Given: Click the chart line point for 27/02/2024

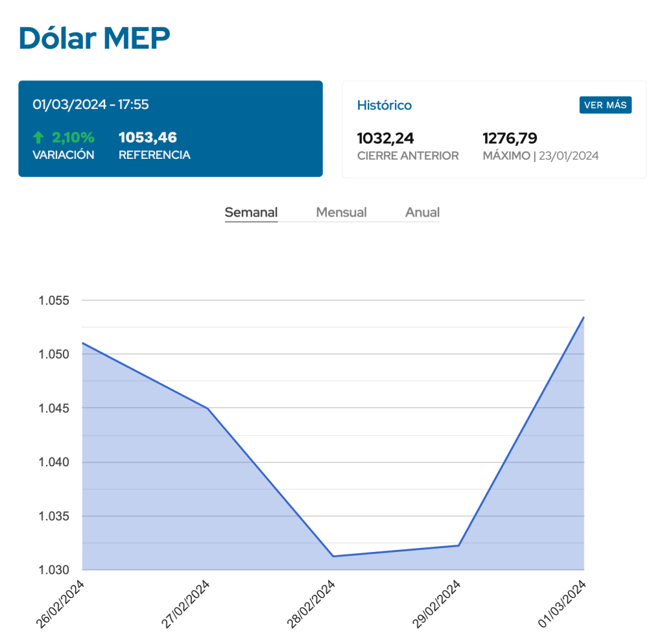Looking at the screenshot, I should [207, 409].
